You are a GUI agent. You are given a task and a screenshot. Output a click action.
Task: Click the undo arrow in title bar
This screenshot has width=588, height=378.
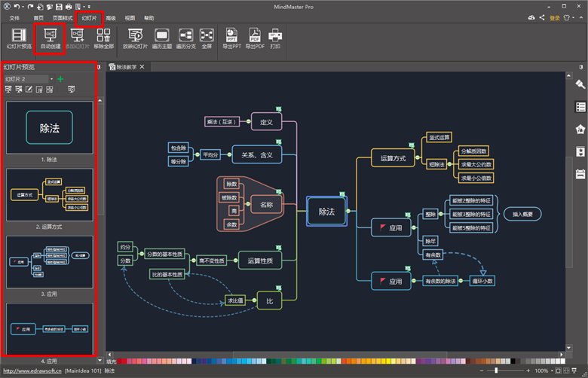(x=17, y=6)
